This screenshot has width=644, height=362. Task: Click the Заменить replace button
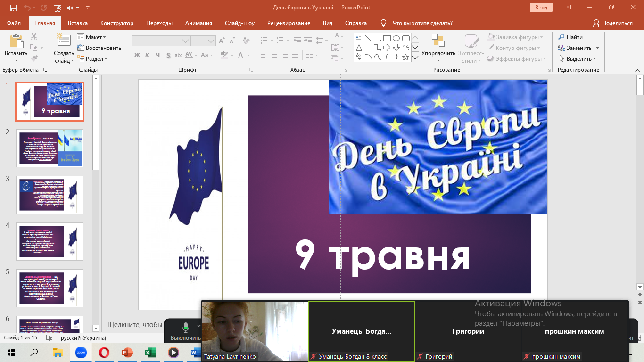click(575, 48)
